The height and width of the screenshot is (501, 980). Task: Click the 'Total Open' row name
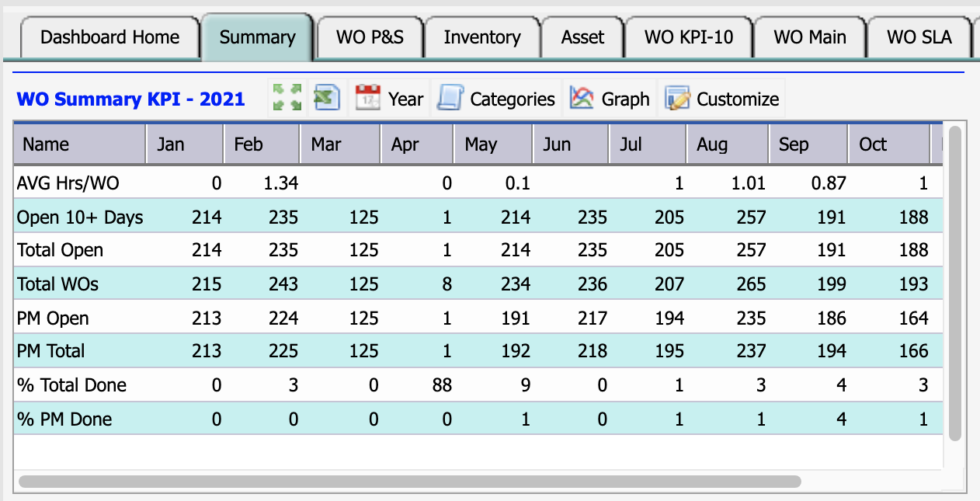(60, 250)
